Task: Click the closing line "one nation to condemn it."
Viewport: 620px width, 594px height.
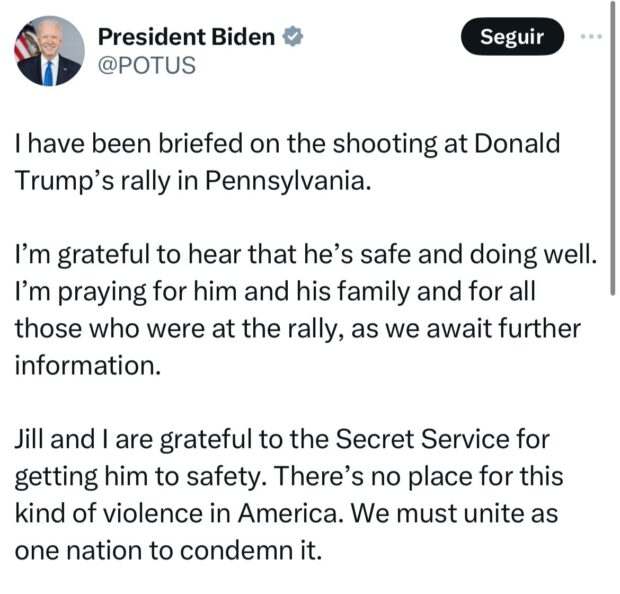Action: (168, 551)
